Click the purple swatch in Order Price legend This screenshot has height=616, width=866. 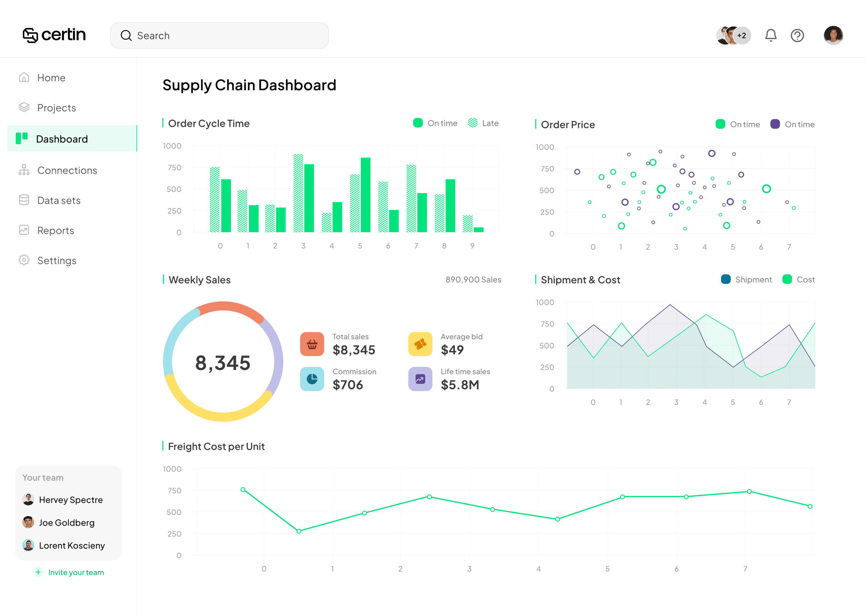(x=775, y=124)
